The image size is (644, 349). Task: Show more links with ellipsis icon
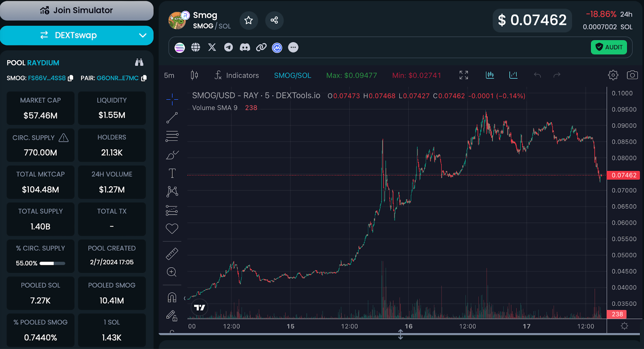point(293,48)
